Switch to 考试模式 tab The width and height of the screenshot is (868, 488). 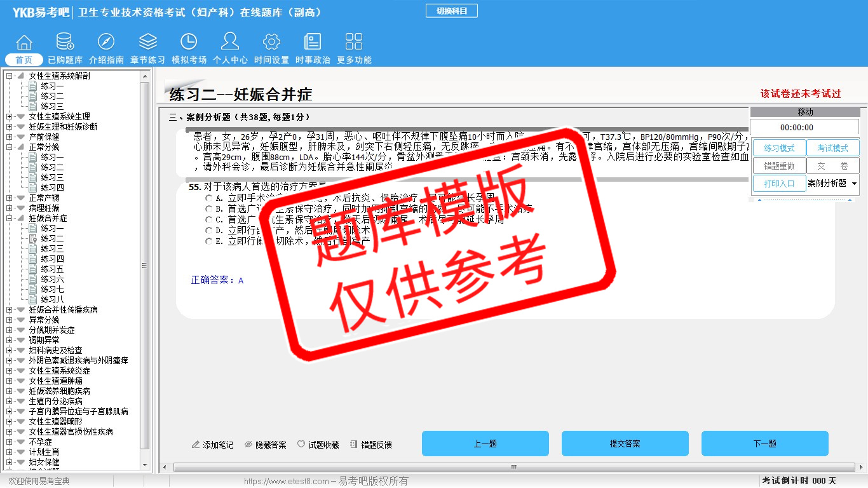coord(832,148)
